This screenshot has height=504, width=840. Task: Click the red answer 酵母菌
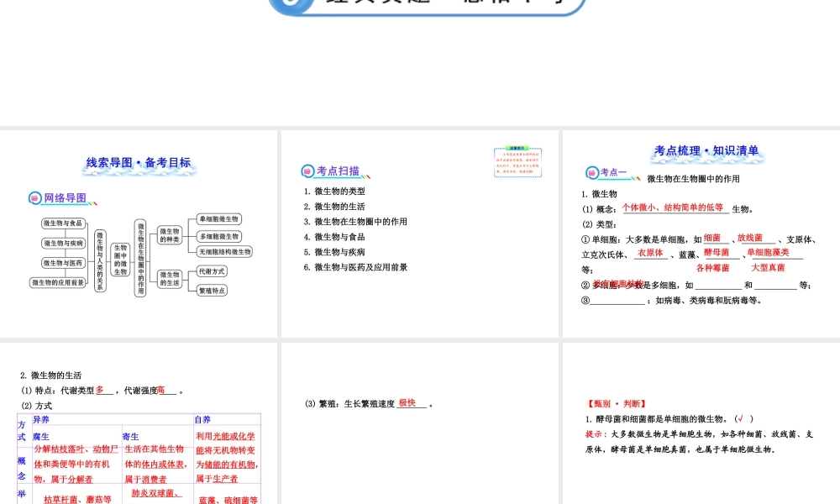pos(717,252)
